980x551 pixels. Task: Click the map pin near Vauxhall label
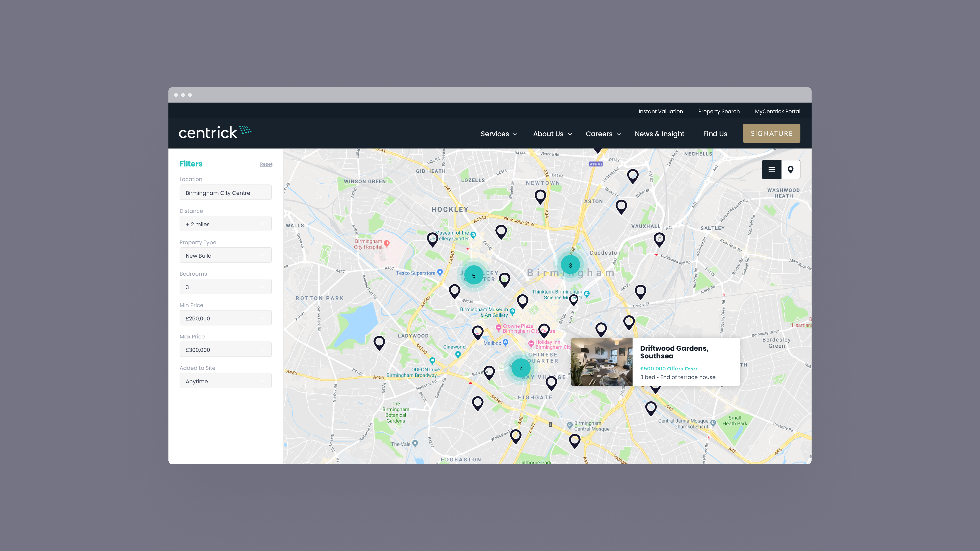coord(659,239)
